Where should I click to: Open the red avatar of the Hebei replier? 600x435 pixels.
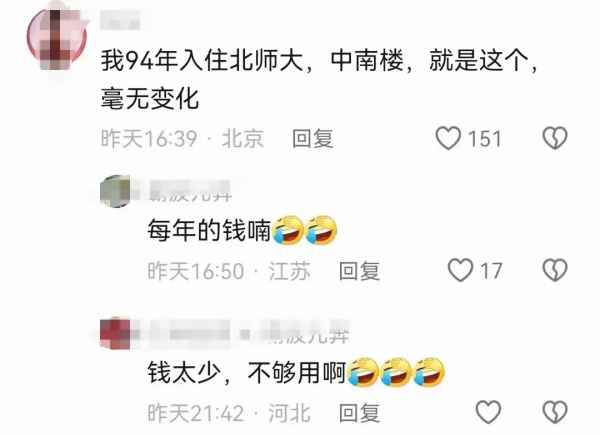tap(115, 332)
